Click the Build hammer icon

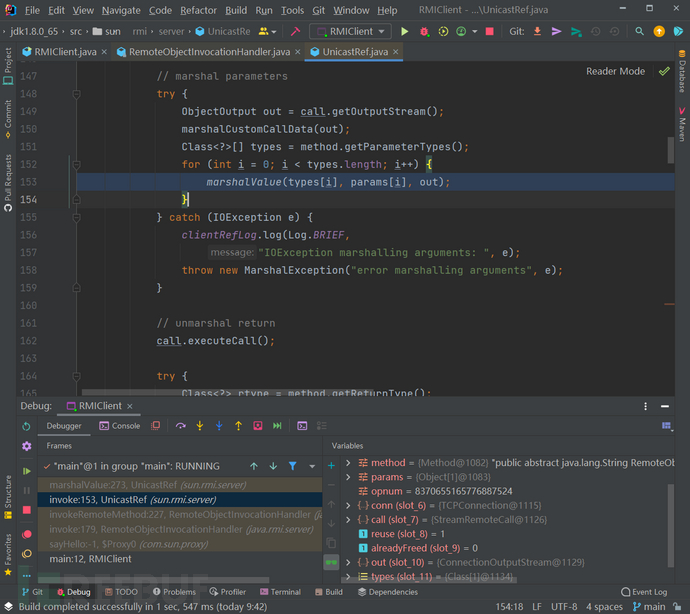295,31
